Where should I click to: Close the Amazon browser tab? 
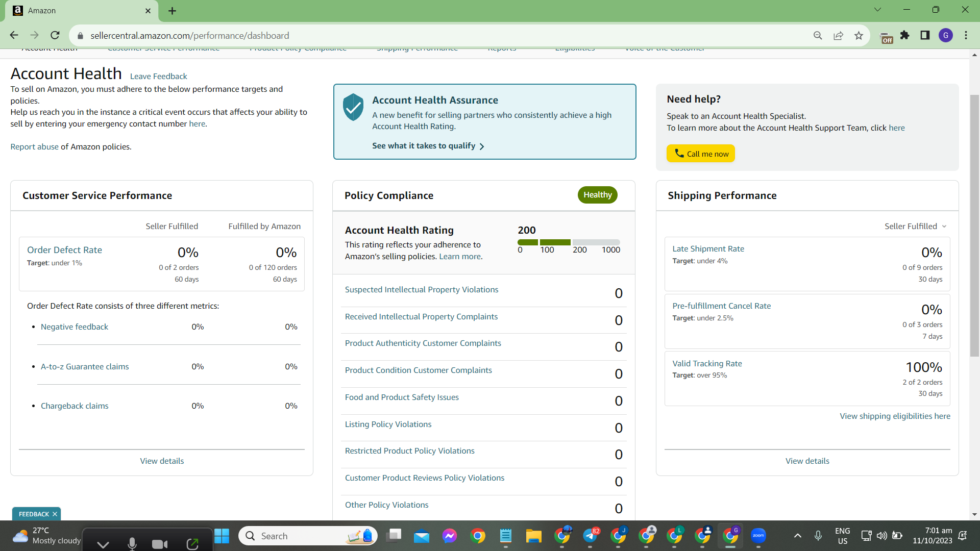pyautogui.click(x=148, y=11)
